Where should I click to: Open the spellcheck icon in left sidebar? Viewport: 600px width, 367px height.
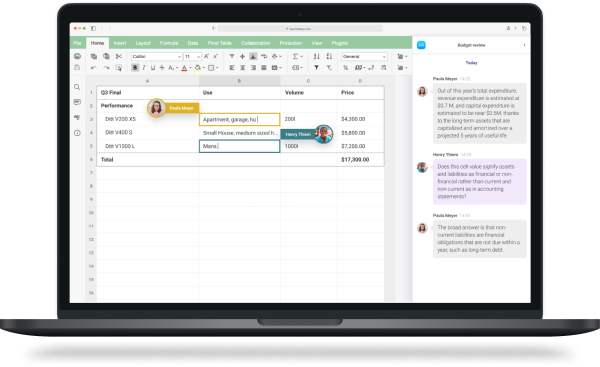(x=77, y=117)
